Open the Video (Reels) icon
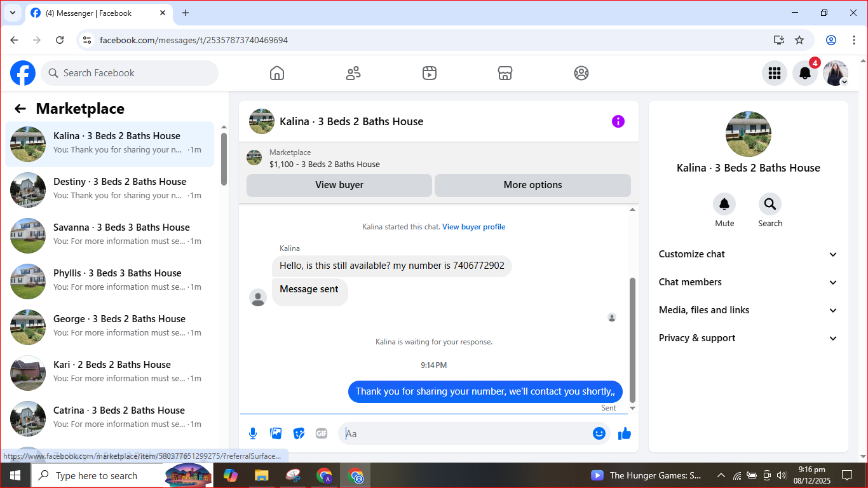This screenshot has height=488, width=868. [x=430, y=73]
